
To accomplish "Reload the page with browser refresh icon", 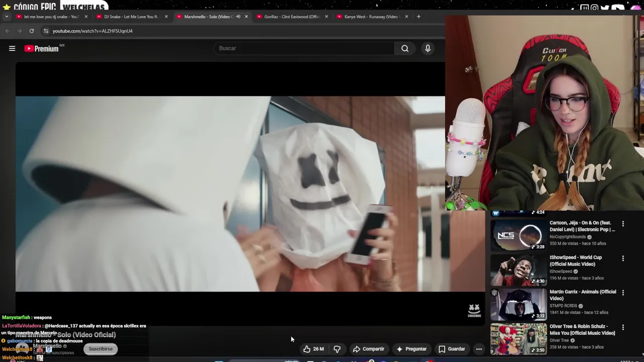I will click(x=31, y=31).
